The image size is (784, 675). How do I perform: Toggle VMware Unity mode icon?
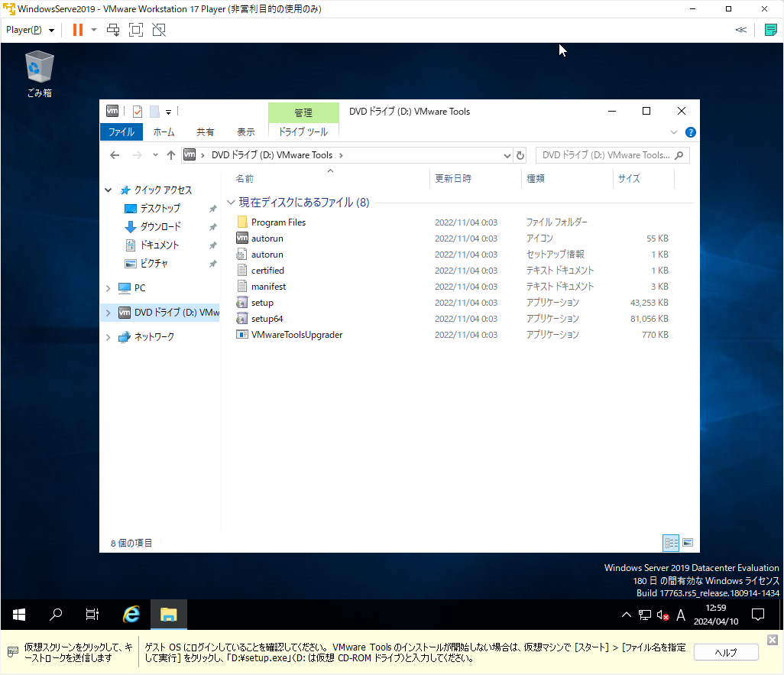[159, 30]
